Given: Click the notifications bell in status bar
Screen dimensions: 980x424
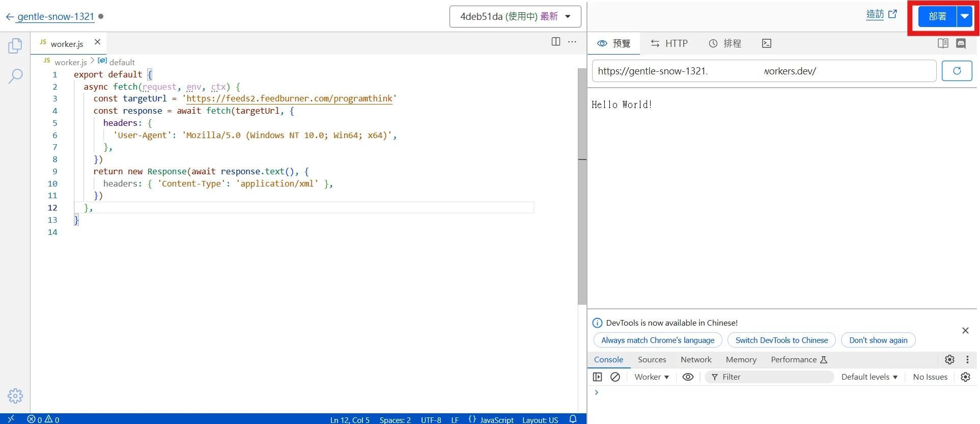Looking at the screenshot, I should click(573, 419).
